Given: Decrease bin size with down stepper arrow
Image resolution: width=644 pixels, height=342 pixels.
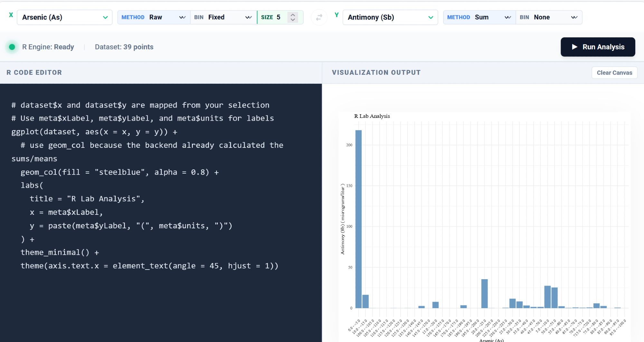Looking at the screenshot, I should coord(293,20).
